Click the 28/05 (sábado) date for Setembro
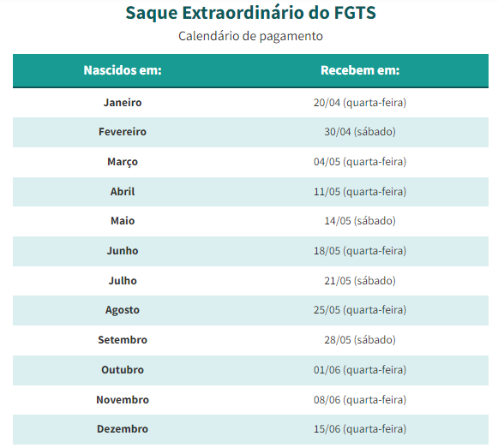 click(x=360, y=340)
